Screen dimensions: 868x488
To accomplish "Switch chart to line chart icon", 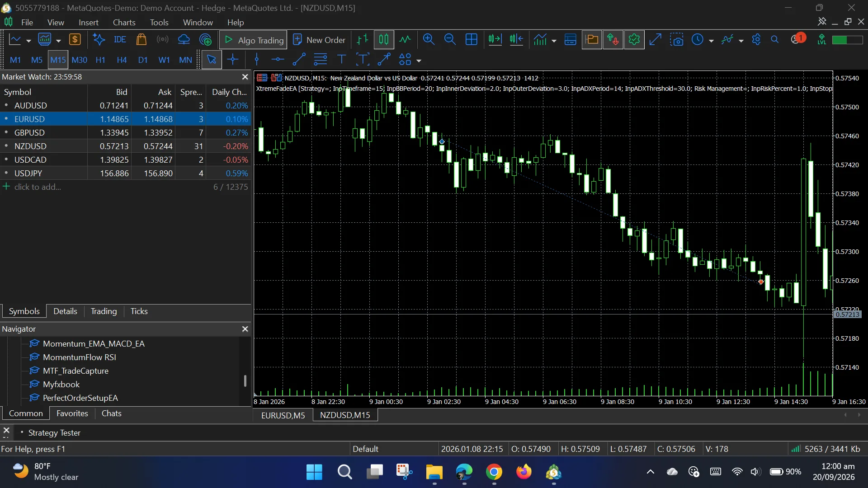I will (x=405, y=40).
